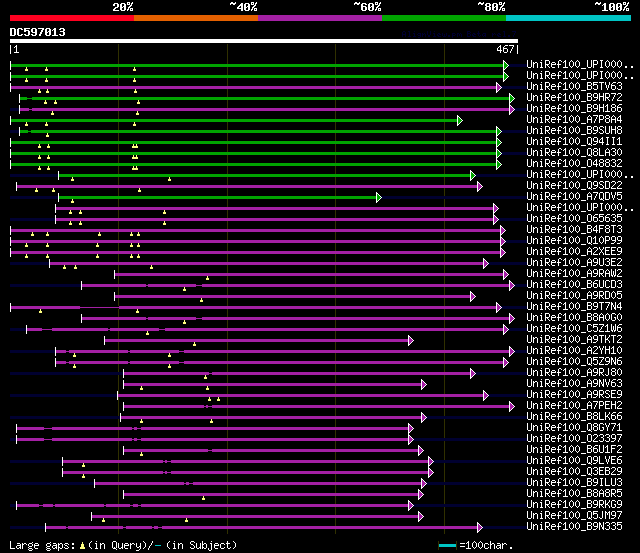The image size is (640, 553).
Task: Select hit label UniRef100_B9ILU3
Action: pyautogui.click(x=574, y=483)
